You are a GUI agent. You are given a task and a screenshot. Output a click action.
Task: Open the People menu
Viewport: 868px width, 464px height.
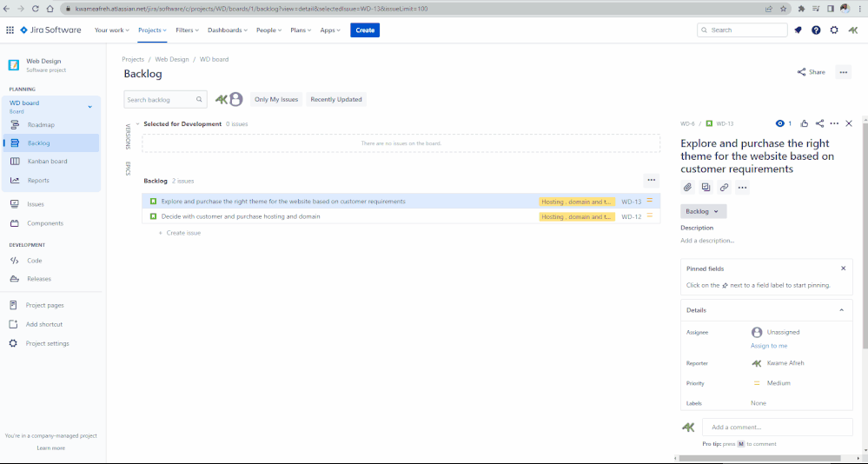268,30
